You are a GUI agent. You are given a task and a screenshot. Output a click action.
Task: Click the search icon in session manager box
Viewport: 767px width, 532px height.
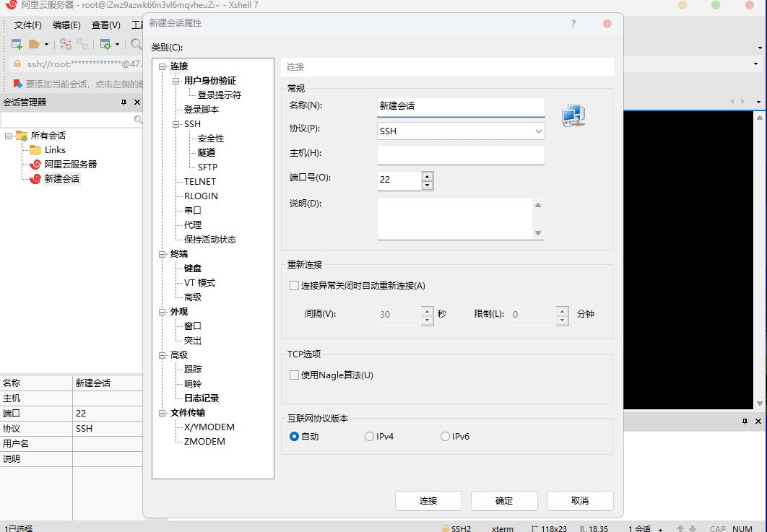point(138,119)
